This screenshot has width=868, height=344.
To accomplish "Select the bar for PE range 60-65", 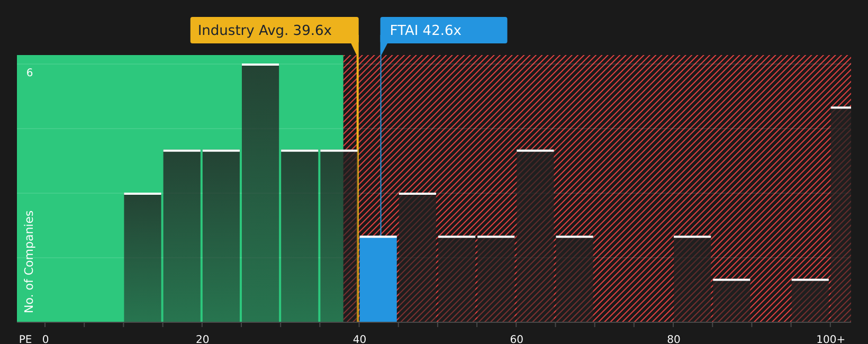I will 535,236.
